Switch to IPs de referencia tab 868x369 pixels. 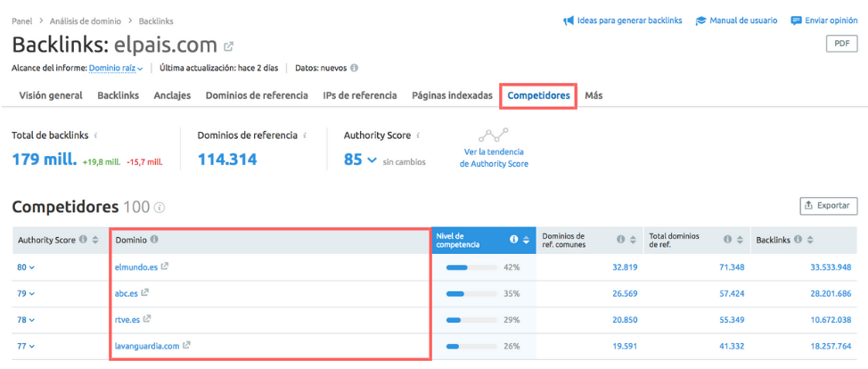coord(360,95)
